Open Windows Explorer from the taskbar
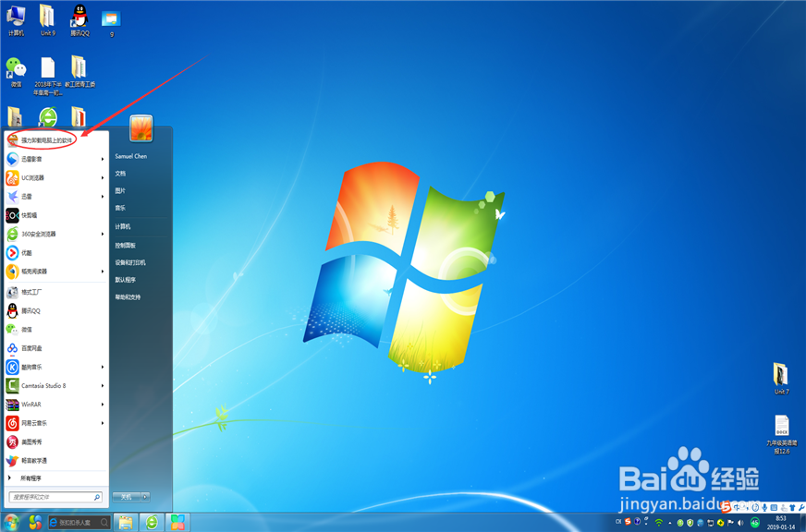 click(126, 522)
